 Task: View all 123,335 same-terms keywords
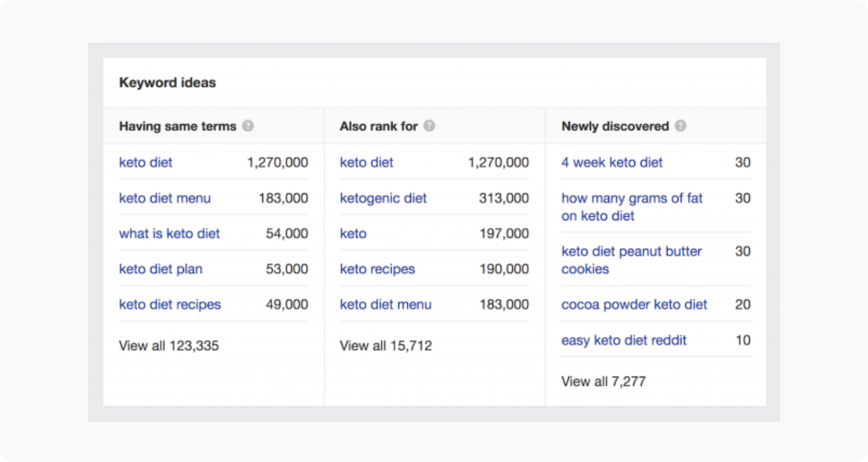169,346
